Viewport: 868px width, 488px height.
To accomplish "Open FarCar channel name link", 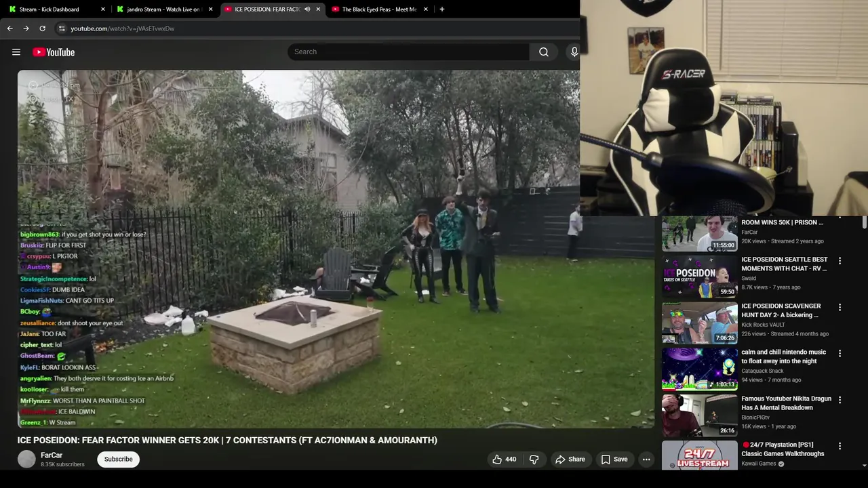I will (x=52, y=455).
